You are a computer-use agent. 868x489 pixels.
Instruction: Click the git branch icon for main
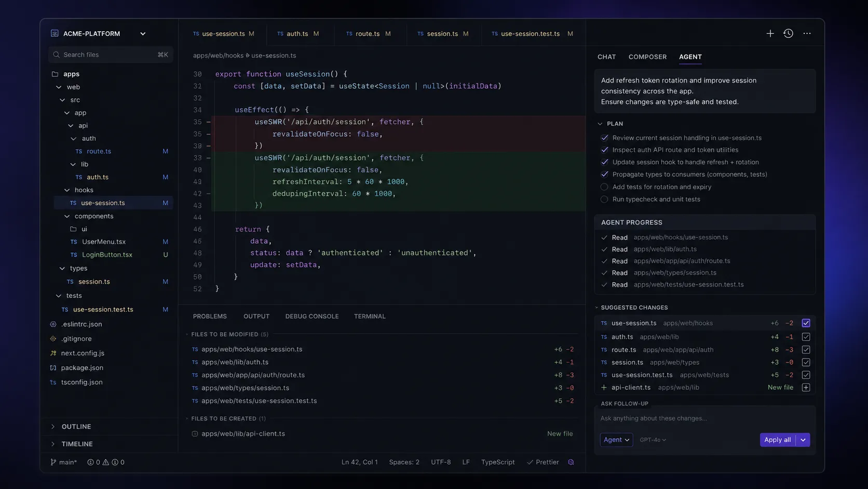pyautogui.click(x=53, y=462)
